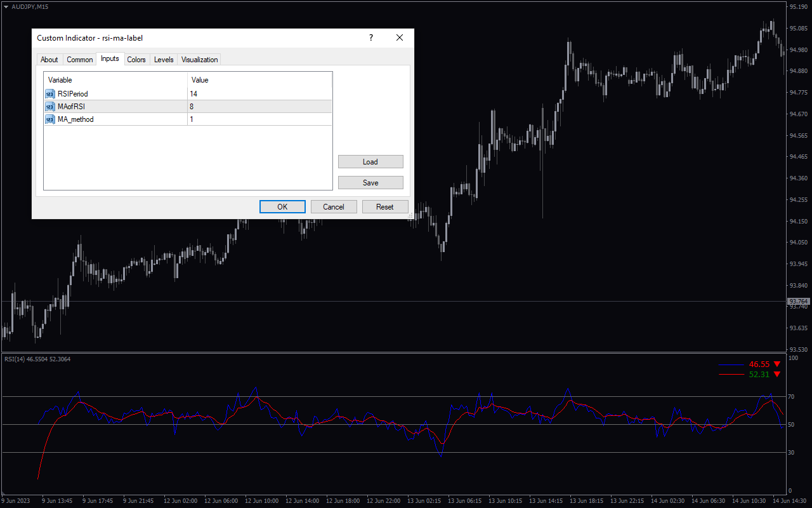The image size is (812, 508).
Task: Select MAofRSI value 8 cell
Action: point(259,107)
